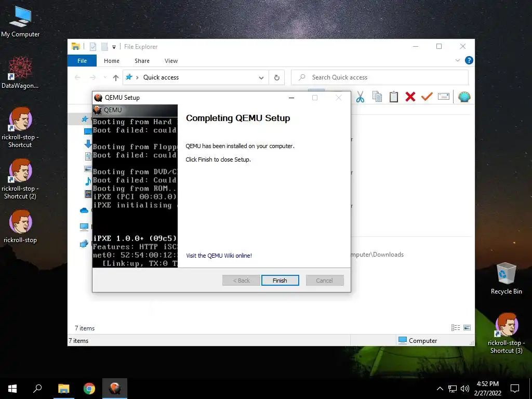This screenshot has height=399, width=532.
Task: Select the Downloads arrow icon in sidebar
Action: pyautogui.click(x=87, y=144)
